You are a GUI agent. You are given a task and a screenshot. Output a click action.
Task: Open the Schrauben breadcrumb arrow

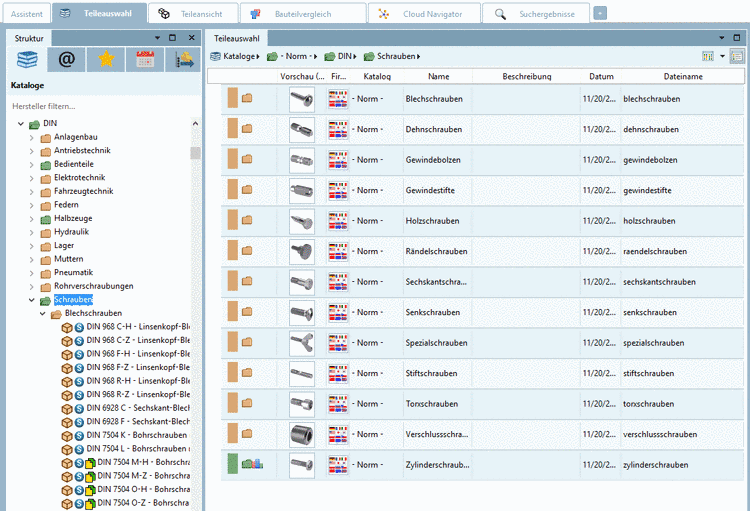419,56
